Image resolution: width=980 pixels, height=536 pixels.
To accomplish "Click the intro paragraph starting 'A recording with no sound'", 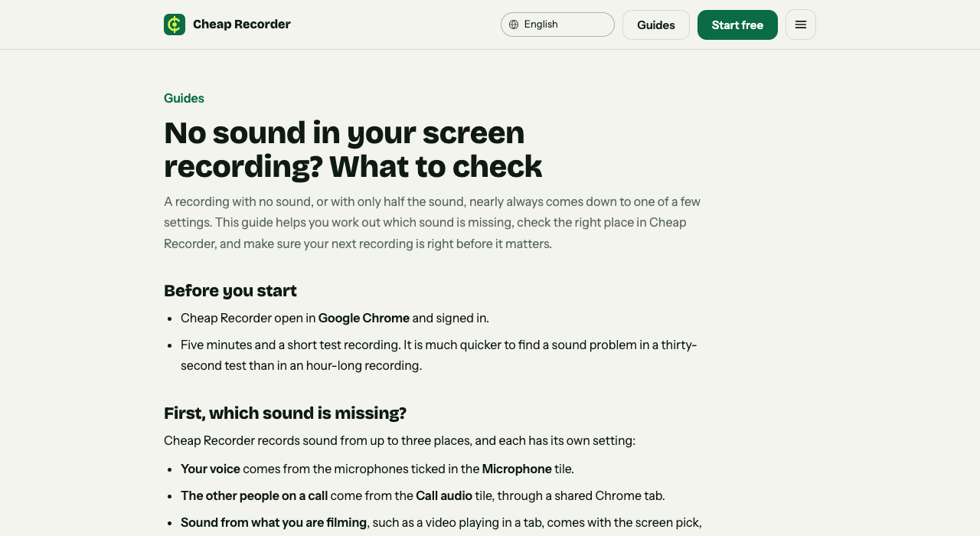I will point(433,223).
